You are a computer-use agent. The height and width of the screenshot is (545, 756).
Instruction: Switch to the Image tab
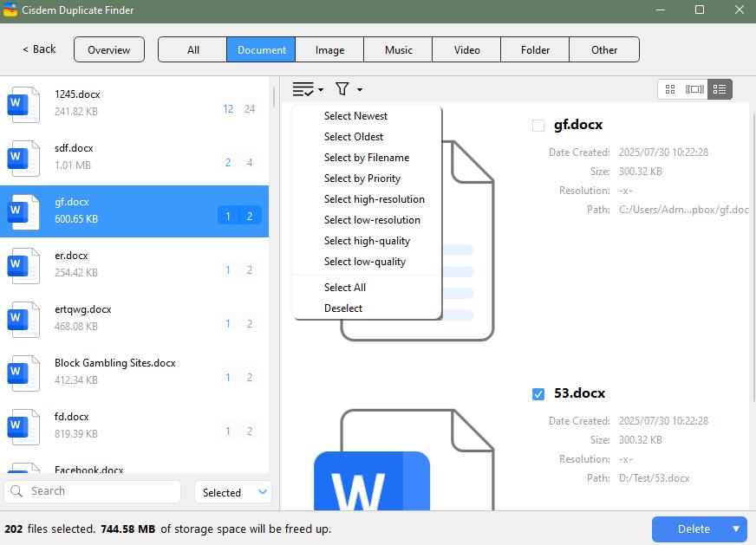[x=329, y=49]
